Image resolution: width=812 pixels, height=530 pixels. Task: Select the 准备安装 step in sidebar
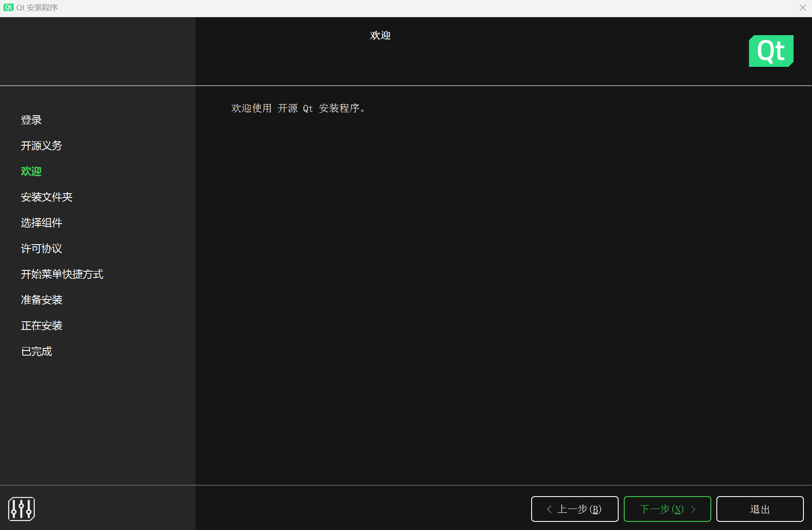point(42,300)
